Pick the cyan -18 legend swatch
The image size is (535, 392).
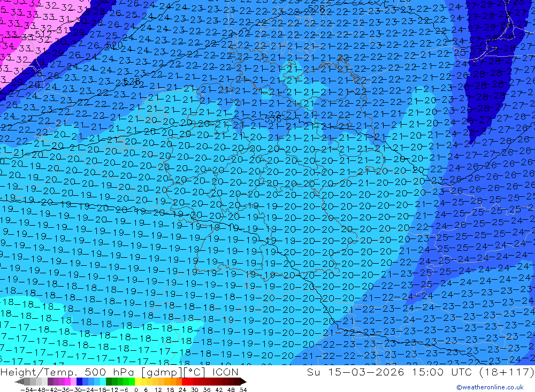(103, 381)
